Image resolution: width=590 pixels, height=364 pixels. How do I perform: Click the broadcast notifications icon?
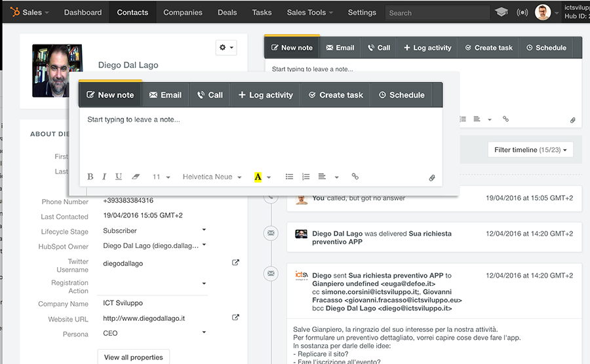coord(522,12)
